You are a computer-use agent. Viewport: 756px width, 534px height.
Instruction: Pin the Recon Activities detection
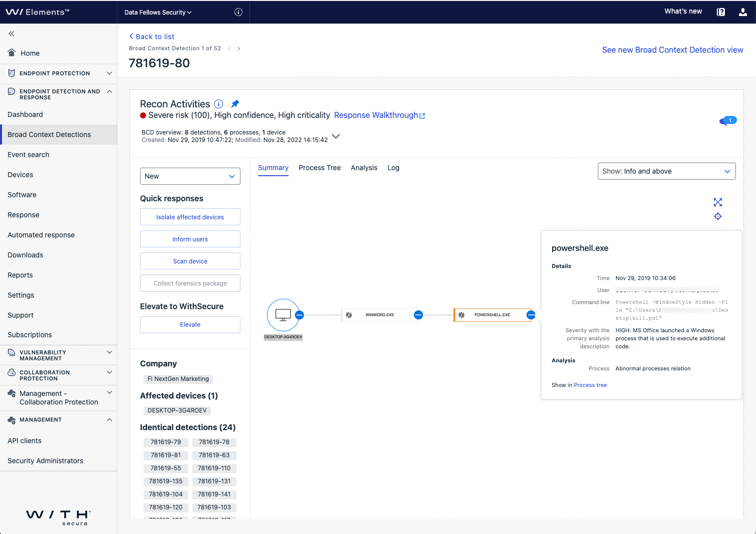234,103
